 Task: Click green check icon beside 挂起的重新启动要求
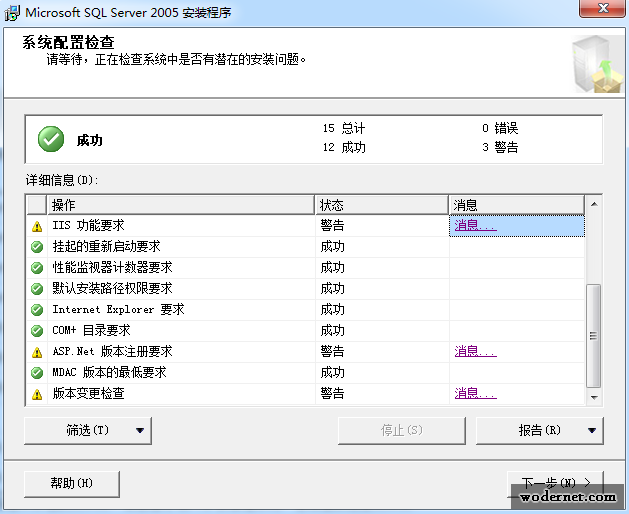tap(37, 247)
